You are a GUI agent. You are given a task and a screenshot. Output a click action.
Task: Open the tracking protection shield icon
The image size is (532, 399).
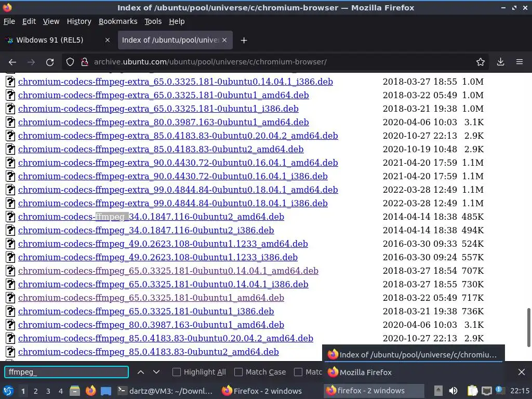click(70, 62)
